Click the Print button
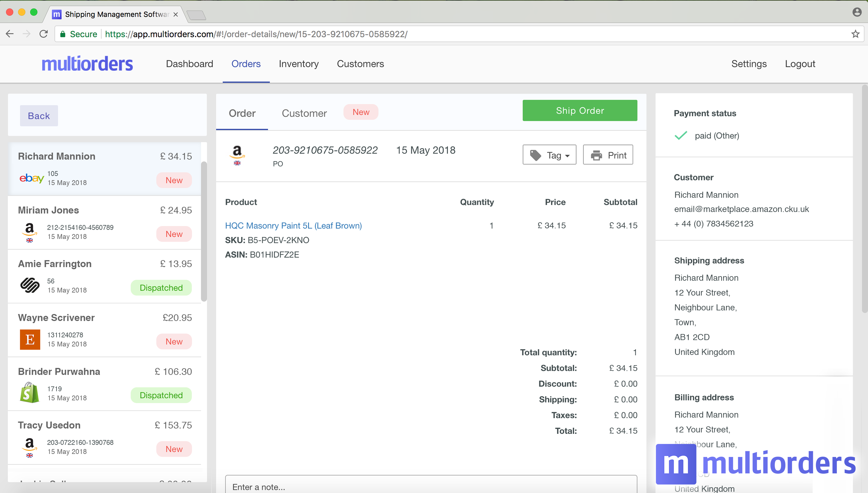This screenshot has width=868, height=493. [608, 155]
